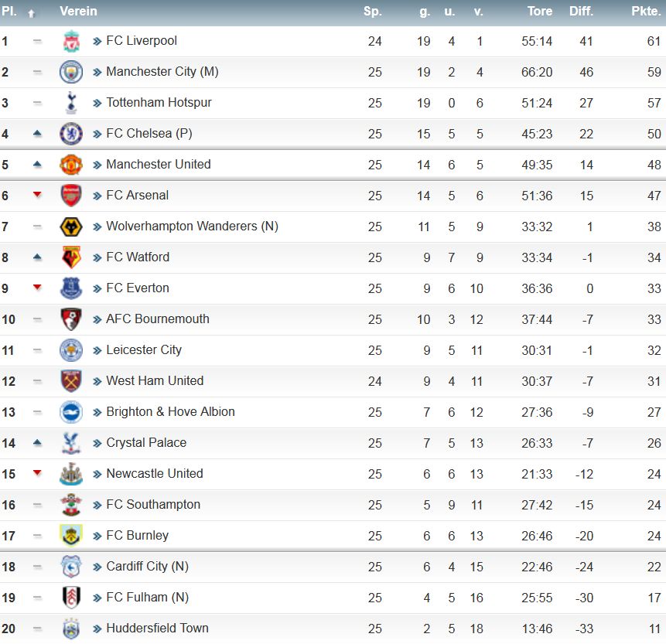
Task: Click the Tottenham Hotspur cockerel crest
Action: pos(71,103)
